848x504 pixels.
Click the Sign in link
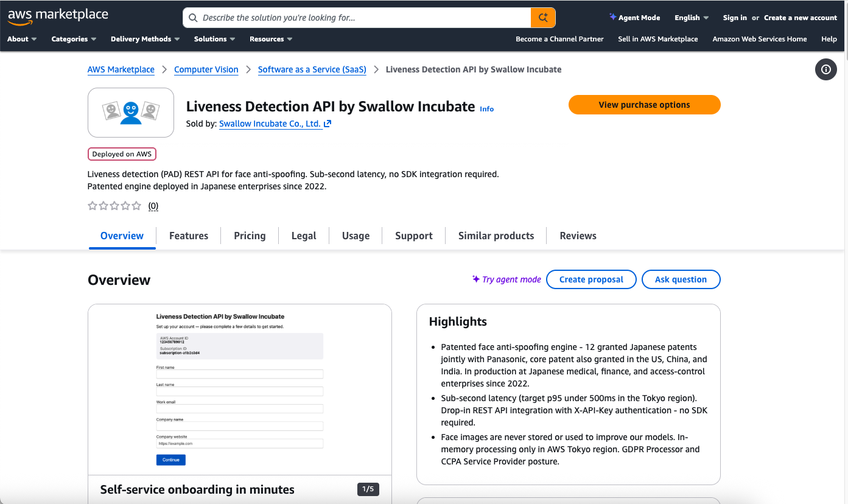pos(735,18)
